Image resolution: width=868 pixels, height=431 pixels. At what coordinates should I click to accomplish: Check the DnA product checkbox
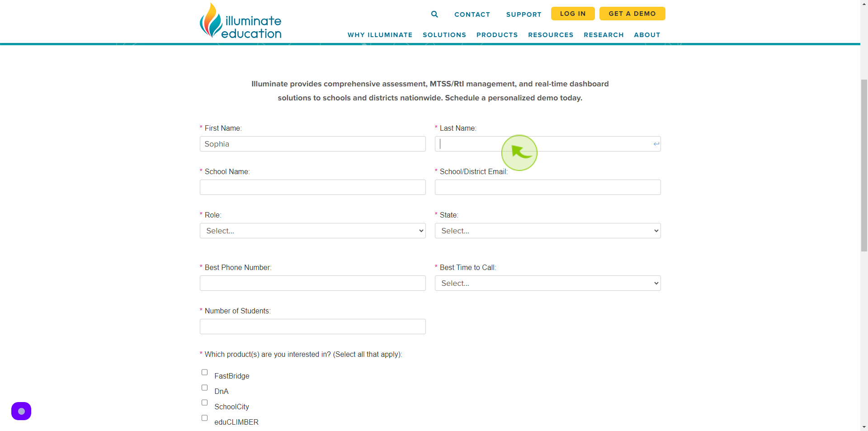(x=204, y=388)
